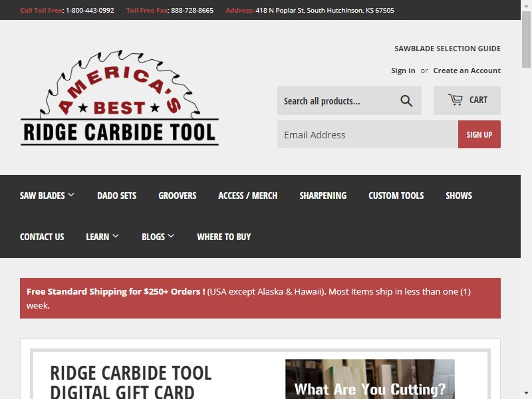
Task: Click the Email Address input field
Action: click(368, 134)
